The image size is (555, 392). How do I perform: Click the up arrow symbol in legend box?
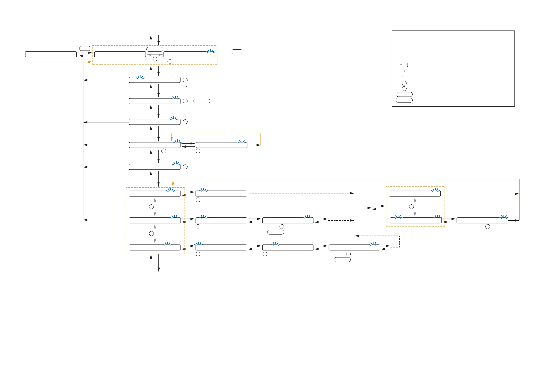tap(401, 65)
